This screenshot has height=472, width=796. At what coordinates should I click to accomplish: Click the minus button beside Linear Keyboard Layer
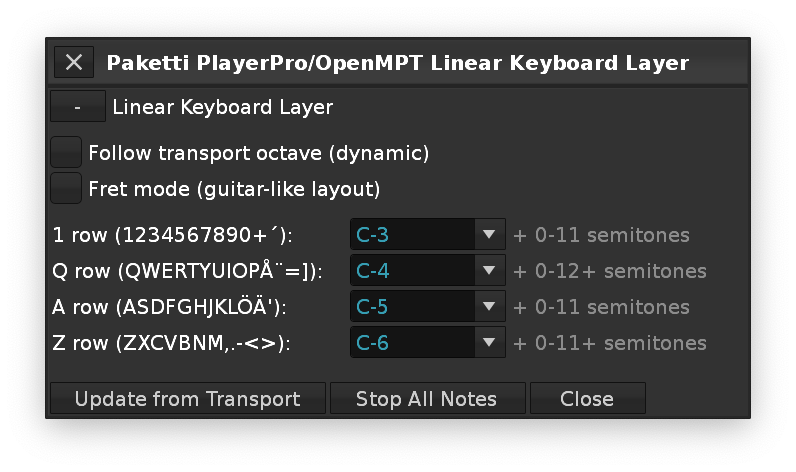point(77,106)
